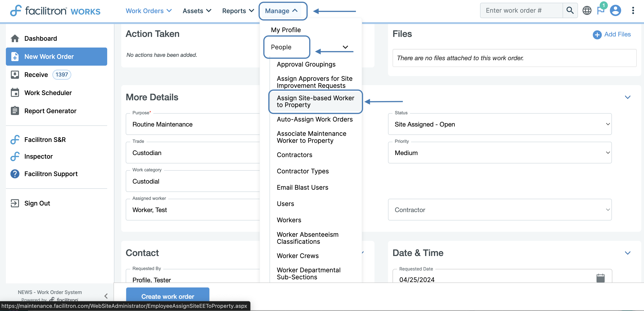
Task: Click the Facilitron Support question icon
Action: [15, 174]
